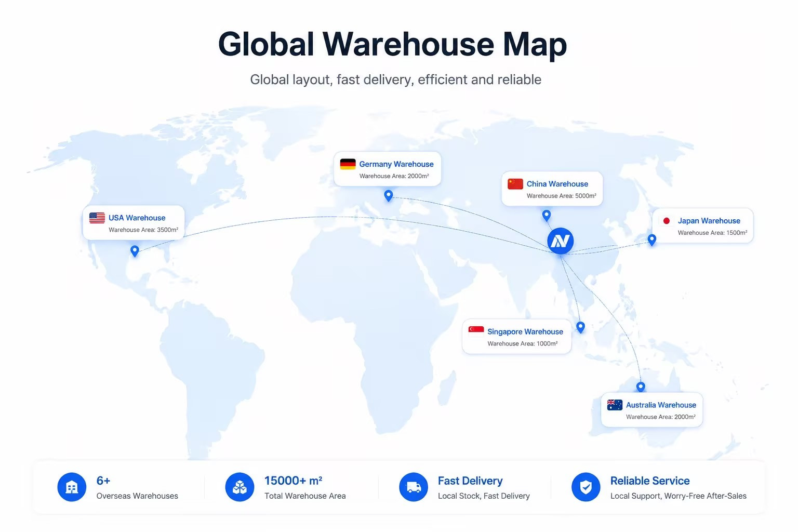Click 'Warehouse Area: 5000m²' text
Image resolution: width=798 pixels, height=532 pixels.
[x=561, y=196]
